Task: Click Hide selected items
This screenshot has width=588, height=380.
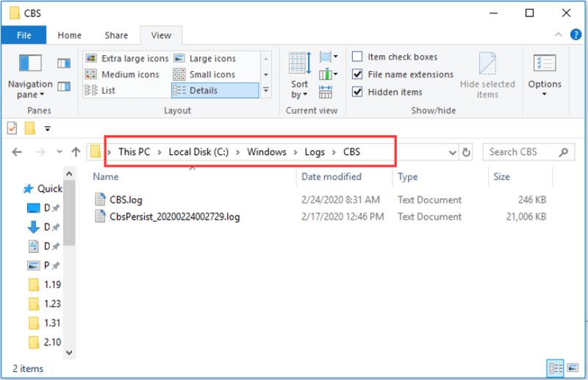Action: pyautogui.click(x=487, y=76)
